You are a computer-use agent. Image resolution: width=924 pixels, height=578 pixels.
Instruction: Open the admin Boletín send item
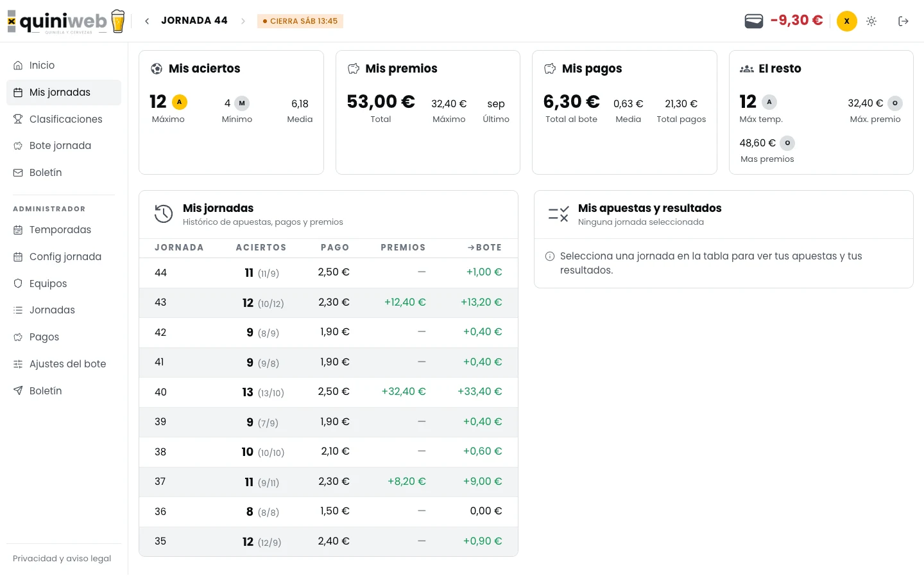pos(64,391)
